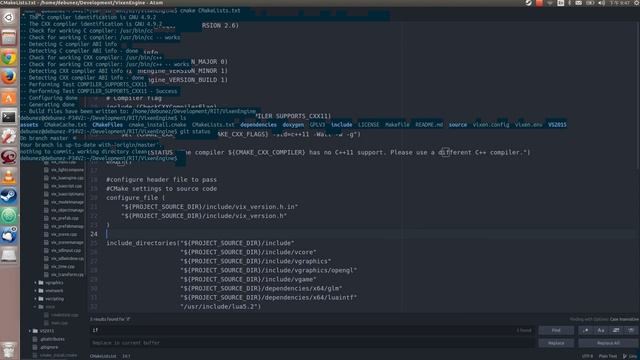The width and height of the screenshot is (640, 360).
Task: Launch VLC media player from dock
Action: coord(9,177)
